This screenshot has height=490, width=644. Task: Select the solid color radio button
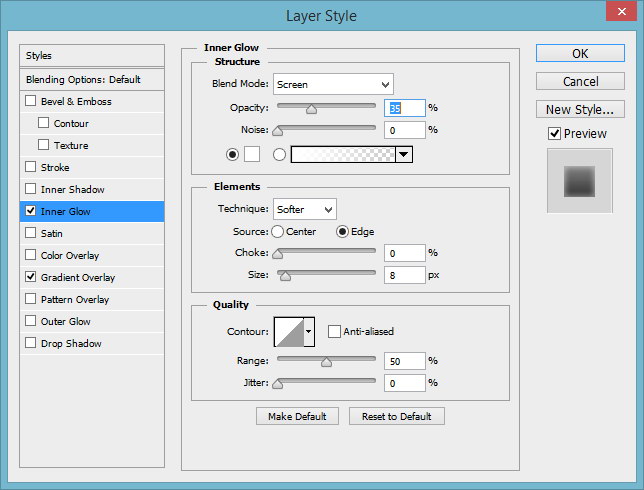232,154
